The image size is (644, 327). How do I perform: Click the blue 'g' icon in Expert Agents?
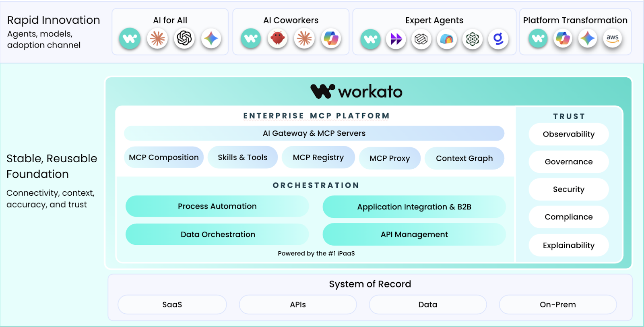tap(498, 39)
